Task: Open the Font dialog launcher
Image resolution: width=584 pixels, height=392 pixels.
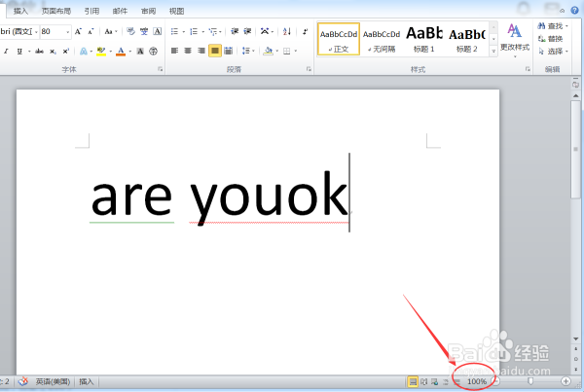Action: click(x=161, y=69)
